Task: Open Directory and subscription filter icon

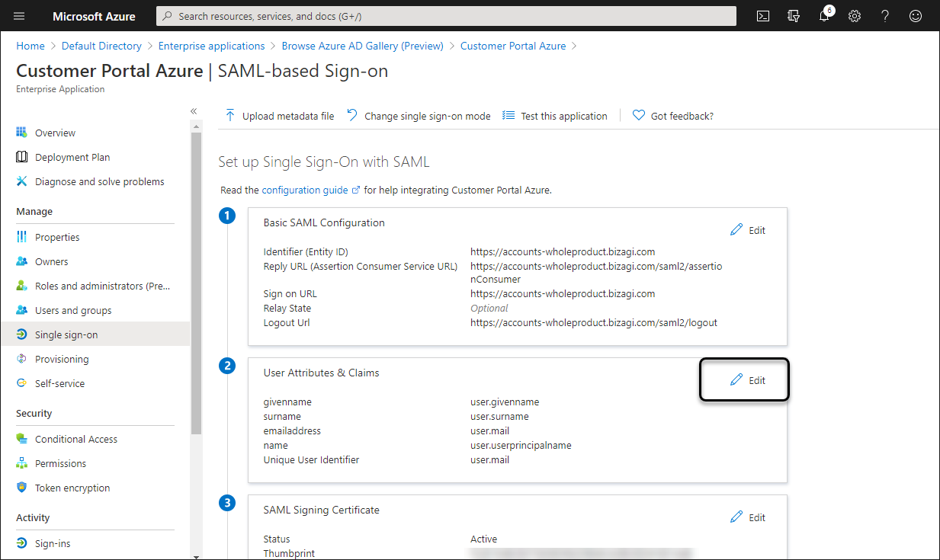Action: click(x=794, y=16)
